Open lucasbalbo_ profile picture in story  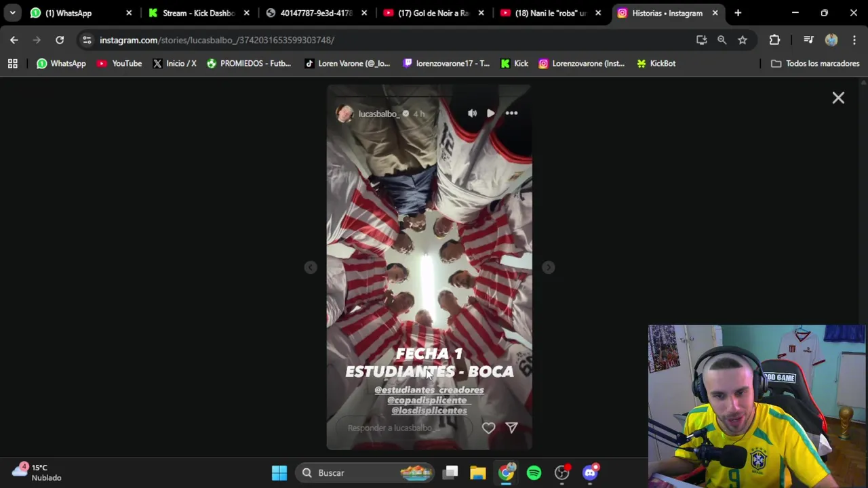point(345,114)
